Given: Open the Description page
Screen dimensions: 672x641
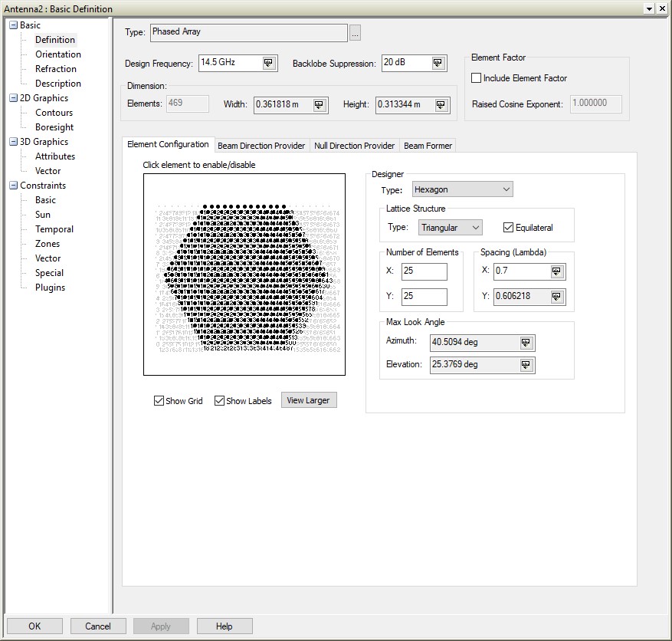Looking at the screenshot, I should (x=58, y=83).
